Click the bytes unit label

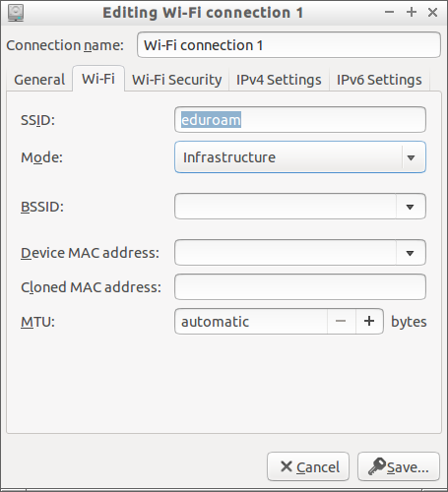pos(409,322)
